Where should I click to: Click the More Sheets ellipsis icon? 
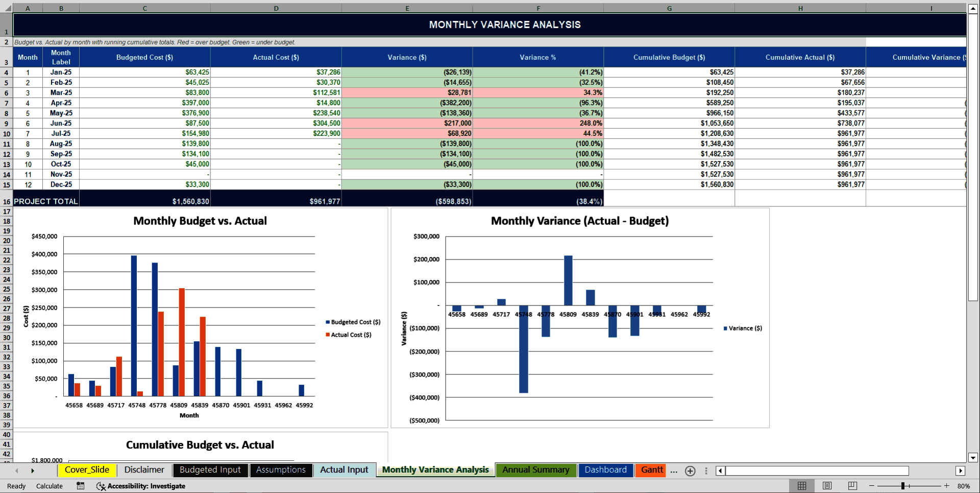point(674,471)
